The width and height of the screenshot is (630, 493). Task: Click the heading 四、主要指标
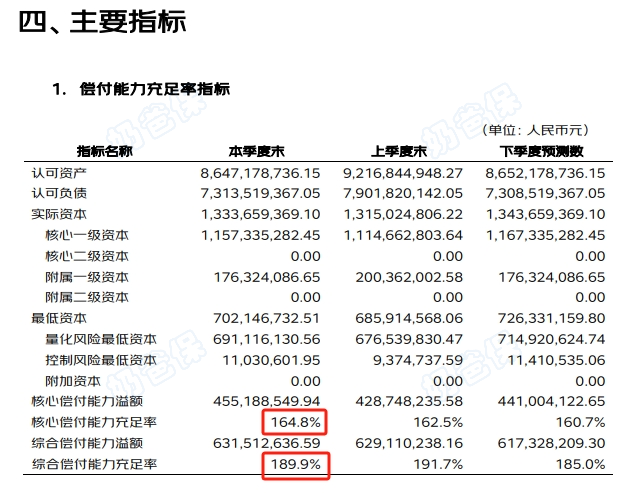(x=102, y=22)
